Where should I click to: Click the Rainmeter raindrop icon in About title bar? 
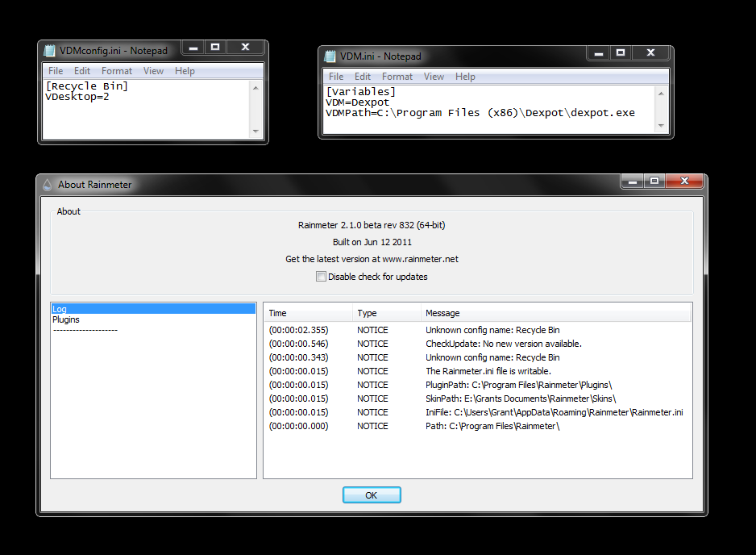tap(48, 184)
